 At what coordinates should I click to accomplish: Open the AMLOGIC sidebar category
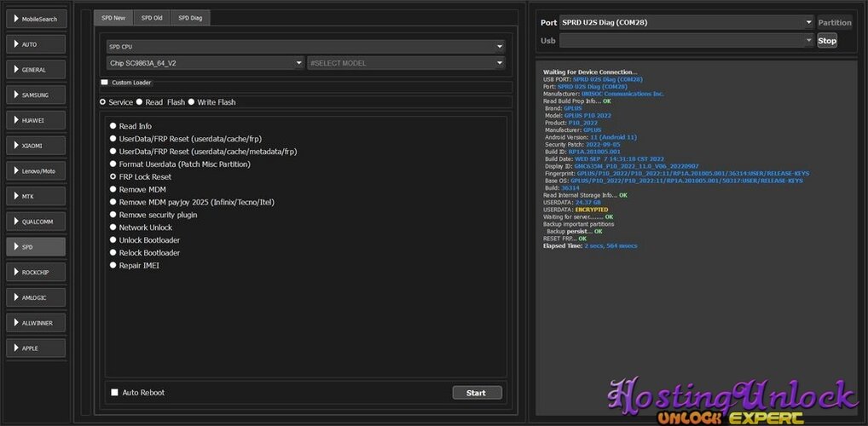point(36,297)
